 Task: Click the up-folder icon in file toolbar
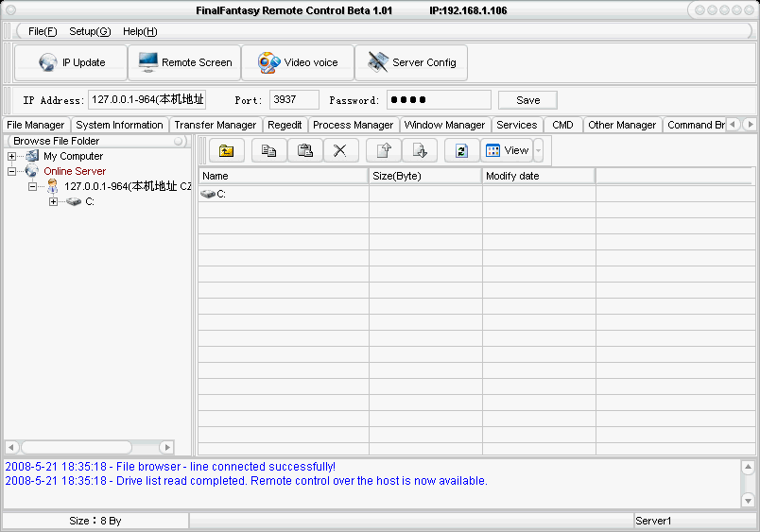point(227,150)
